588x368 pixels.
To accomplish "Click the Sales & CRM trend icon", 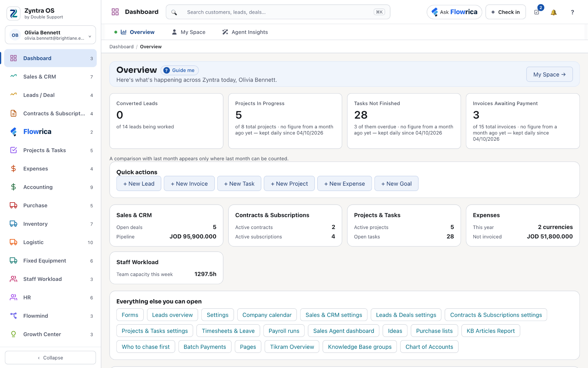I will (x=14, y=77).
